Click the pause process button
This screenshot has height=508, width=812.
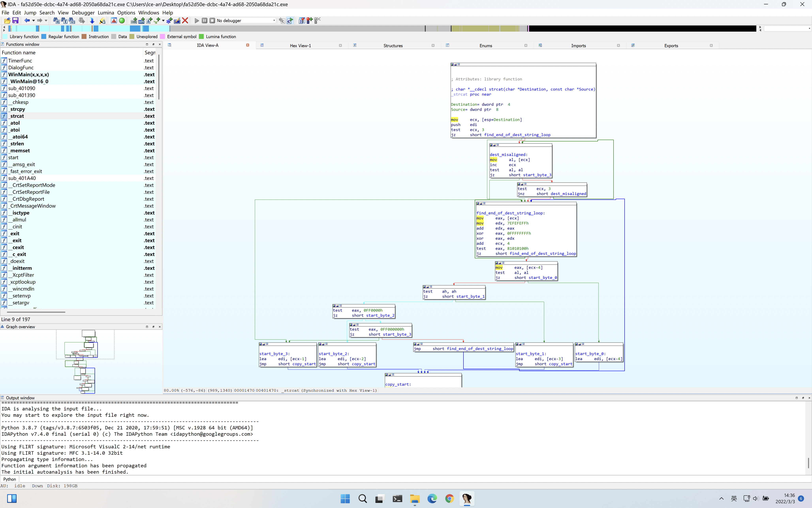coord(205,21)
